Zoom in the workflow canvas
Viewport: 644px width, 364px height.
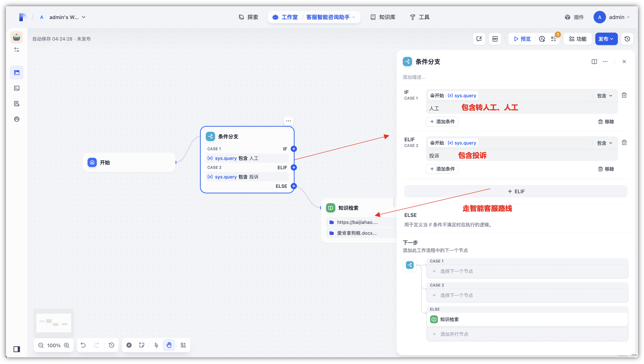click(67, 345)
